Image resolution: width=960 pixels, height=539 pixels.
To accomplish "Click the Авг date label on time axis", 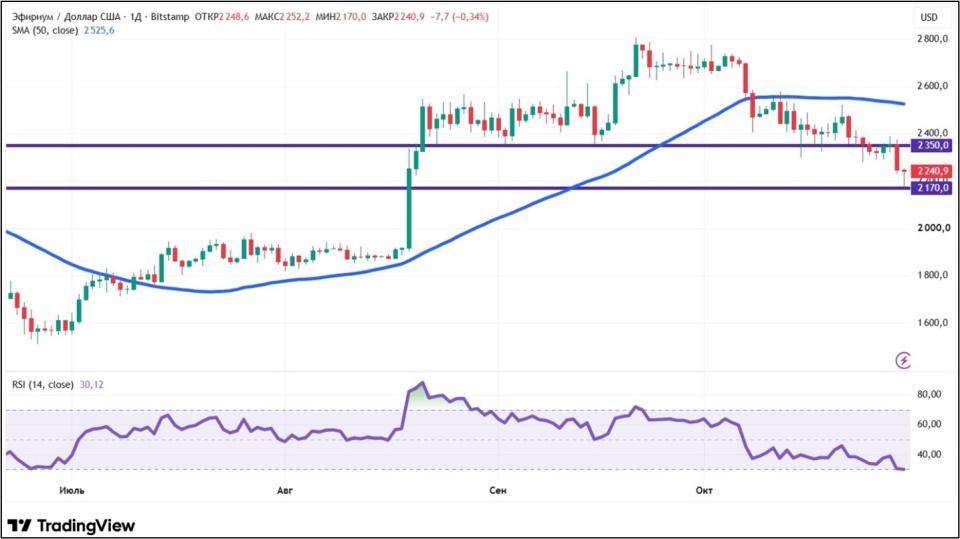I will coord(285,491).
